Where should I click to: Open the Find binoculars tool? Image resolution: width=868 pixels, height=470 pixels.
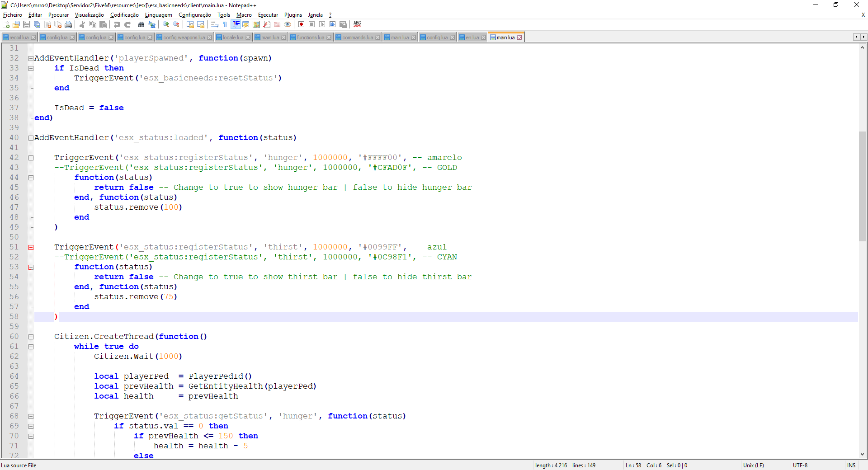[x=141, y=24]
